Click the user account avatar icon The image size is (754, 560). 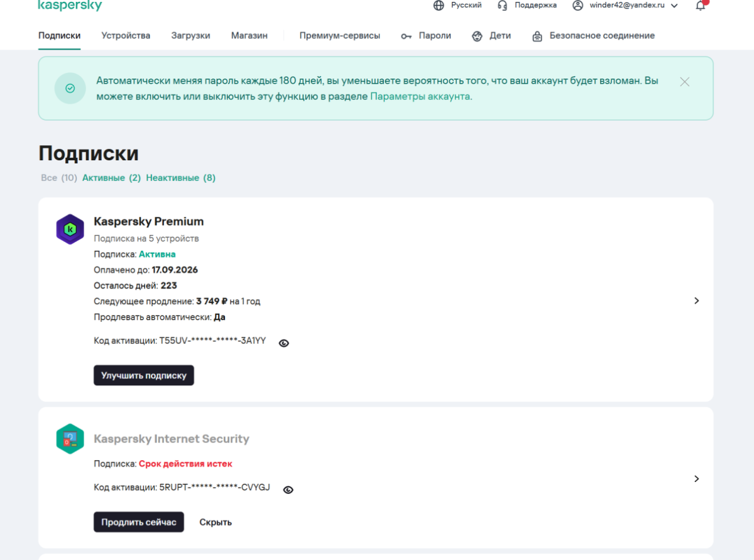click(x=577, y=5)
